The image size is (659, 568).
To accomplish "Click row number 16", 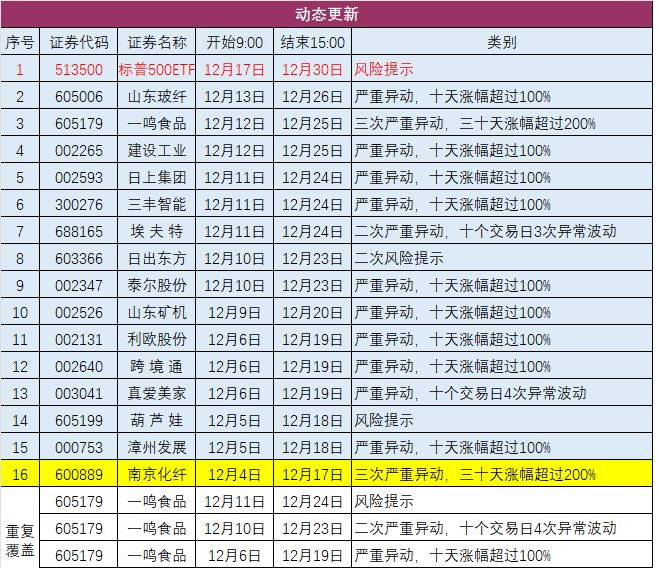I will click(20, 474).
